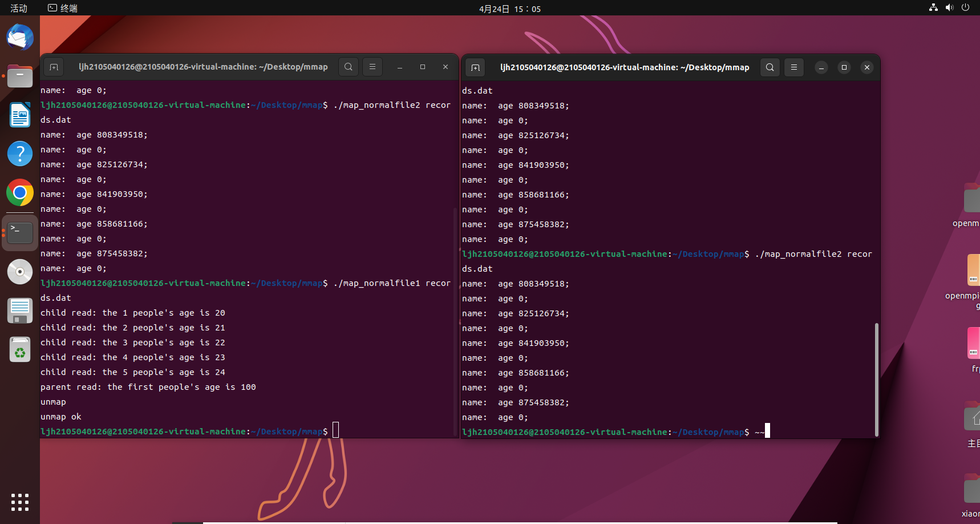Maximize the right terminal window

coord(844,67)
